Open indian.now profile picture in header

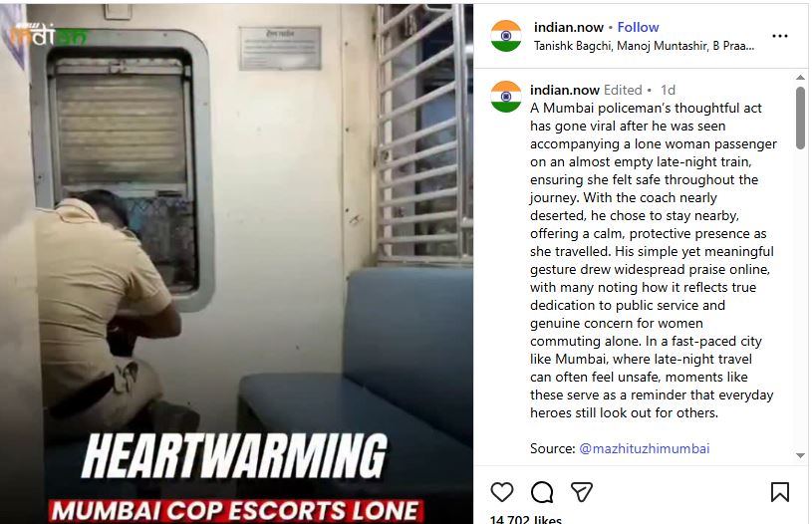[506, 36]
